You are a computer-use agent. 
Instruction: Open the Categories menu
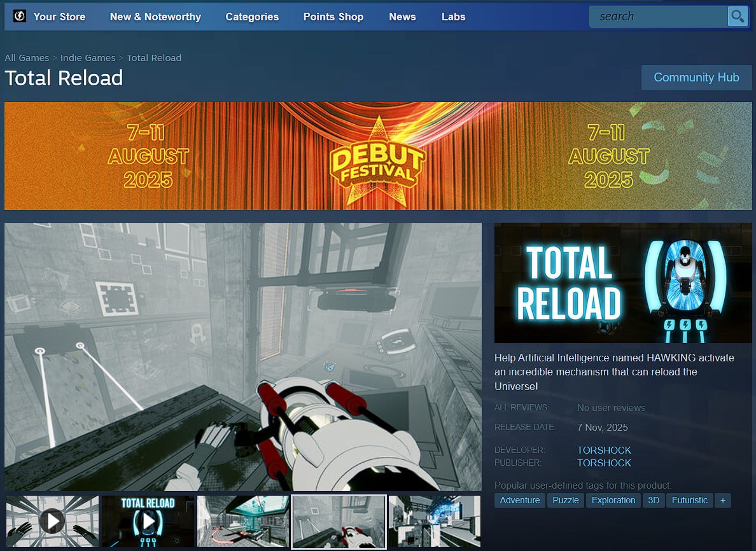(x=252, y=17)
